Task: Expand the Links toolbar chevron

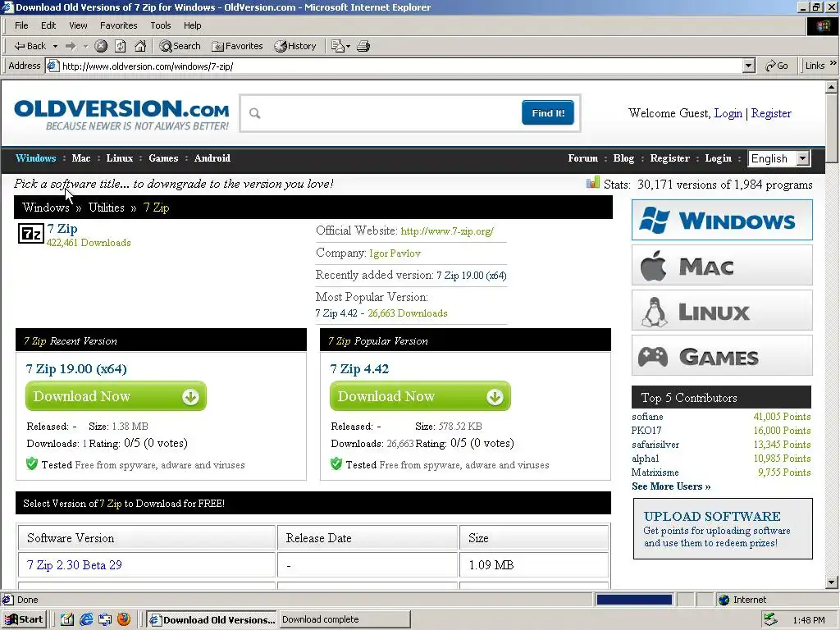Action: point(833,63)
